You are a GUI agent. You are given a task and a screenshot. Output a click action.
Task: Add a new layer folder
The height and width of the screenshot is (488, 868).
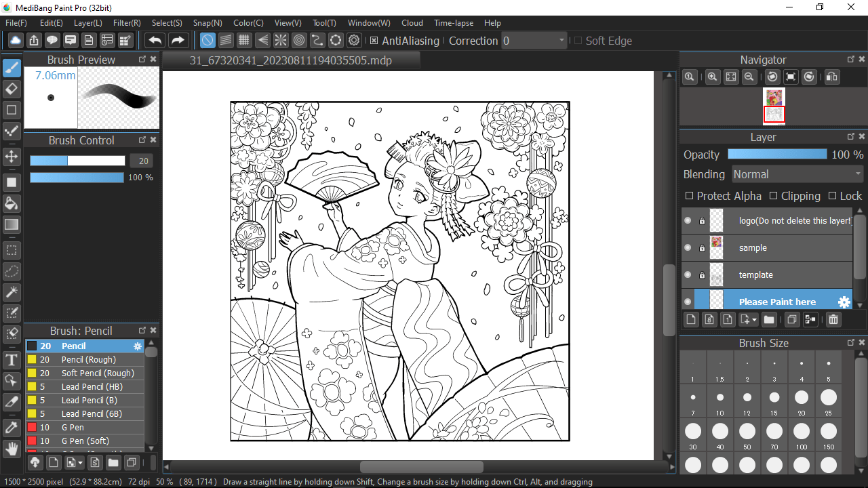(769, 319)
